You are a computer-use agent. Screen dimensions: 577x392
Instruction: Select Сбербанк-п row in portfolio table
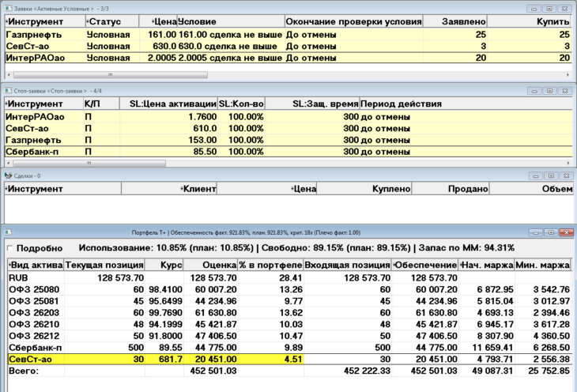tap(289, 348)
